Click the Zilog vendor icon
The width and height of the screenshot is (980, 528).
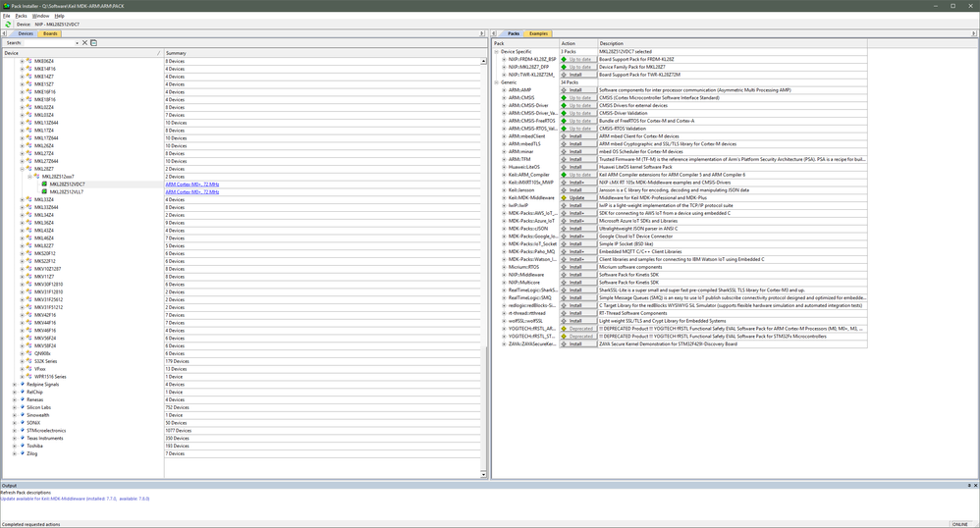tap(22, 453)
